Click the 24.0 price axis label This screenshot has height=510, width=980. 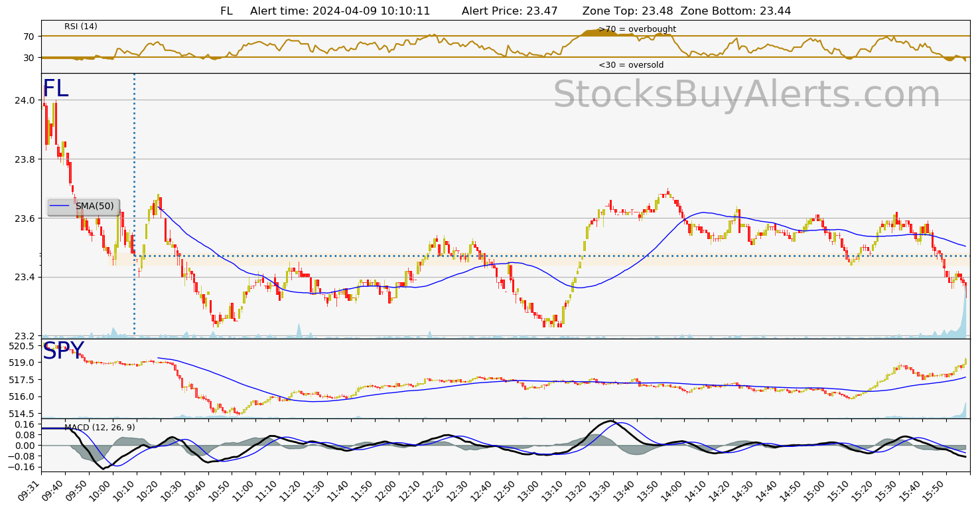point(26,100)
